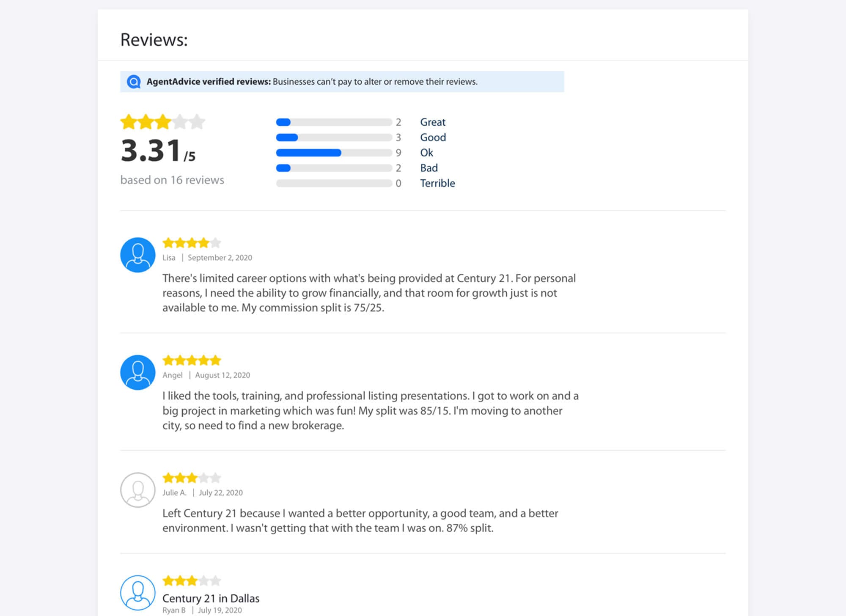Select the Terrible rating filter
The height and width of the screenshot is (616, 846).
tap(437, 183)
